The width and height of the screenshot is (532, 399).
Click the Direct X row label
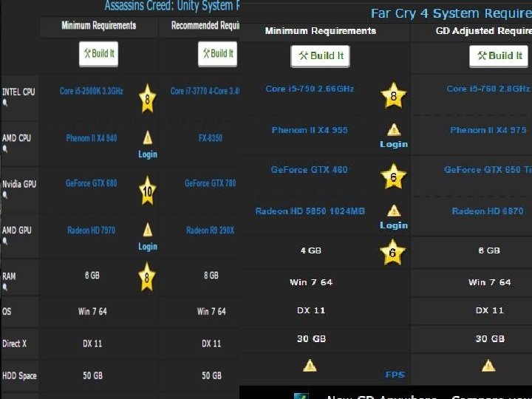tap(14, 344)
